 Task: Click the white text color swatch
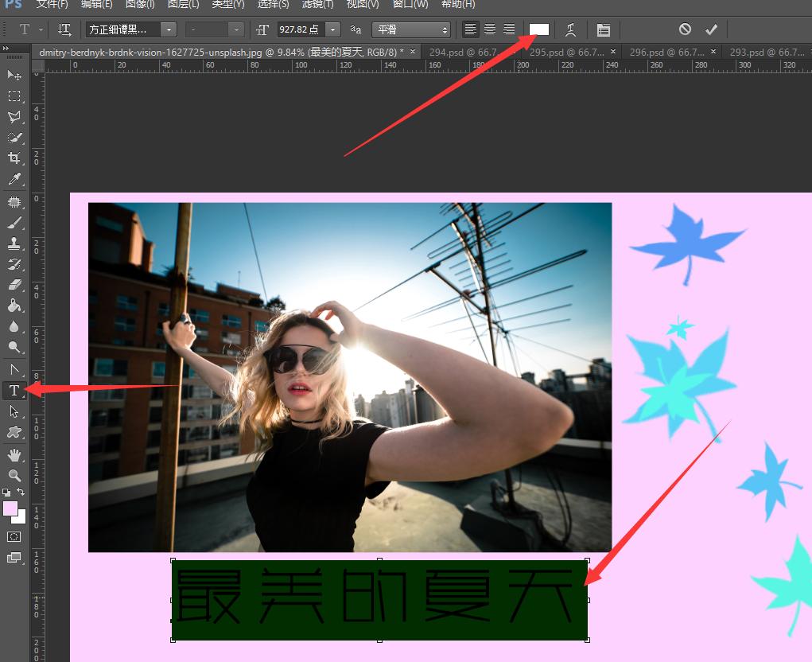tap(539, 29)
